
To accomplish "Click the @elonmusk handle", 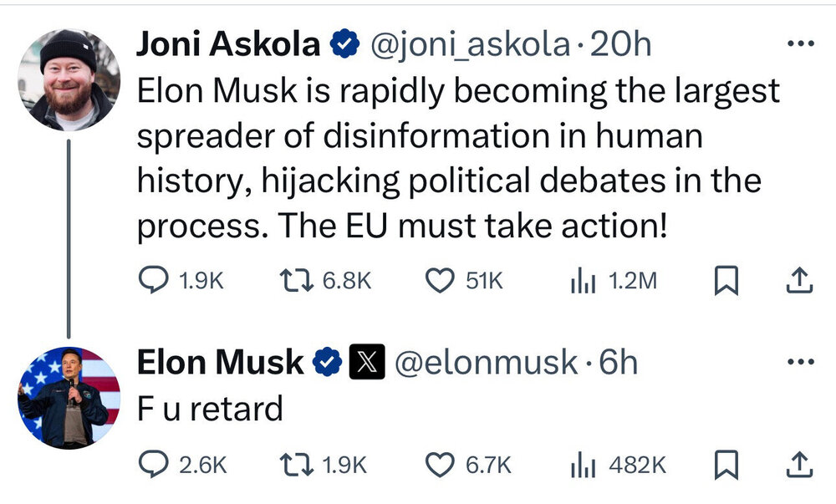I will pyautogui.click(x=486, y=362).
